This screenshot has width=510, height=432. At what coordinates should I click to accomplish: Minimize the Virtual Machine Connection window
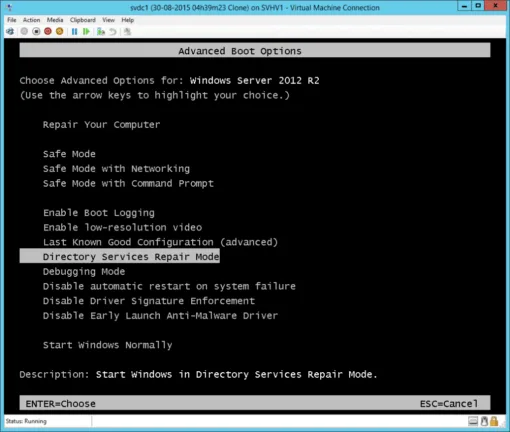(464, 6)
